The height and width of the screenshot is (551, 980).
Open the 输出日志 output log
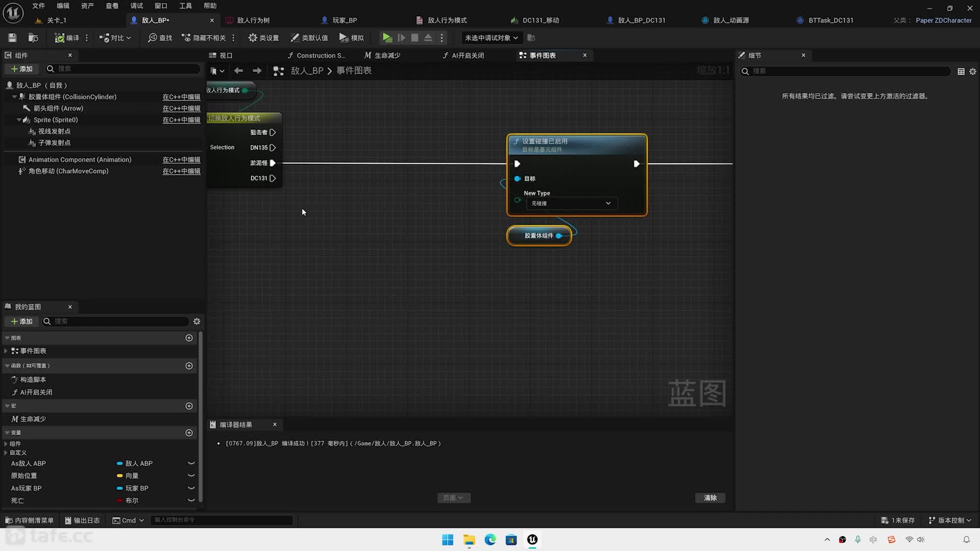(x=82, y=520)
